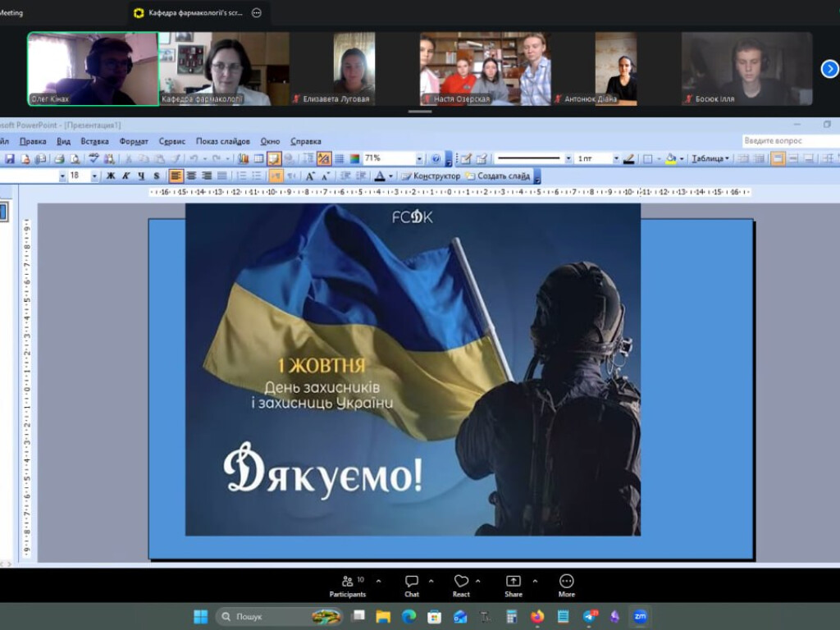Viewport: 840px width, 630px height.
Task: Open the Zoom Chat button
Action: [412, 586]
